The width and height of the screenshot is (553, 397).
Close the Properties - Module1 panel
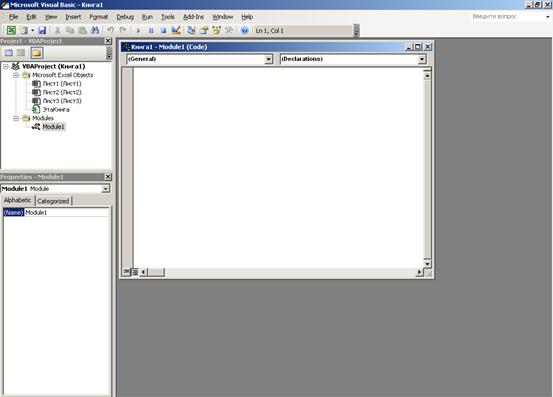[x=108, y=177]
